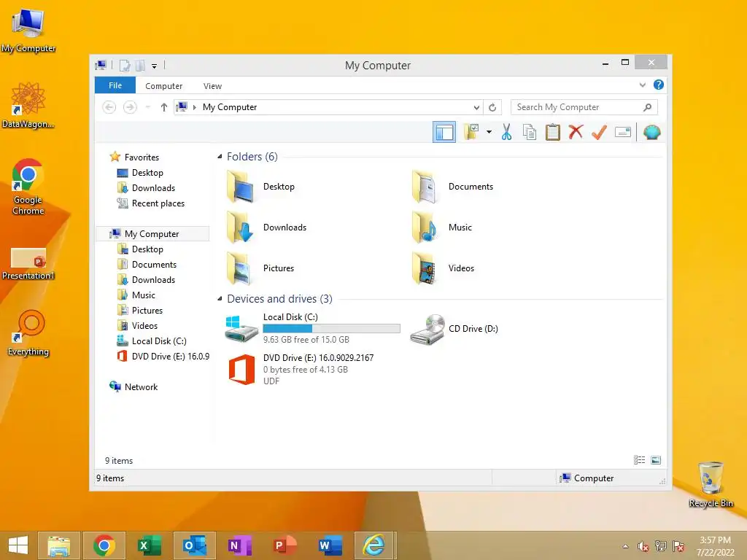The image size is (747, 560).
Task: Open Outlook from the taskbar
Action: click(x=194, y=545)
